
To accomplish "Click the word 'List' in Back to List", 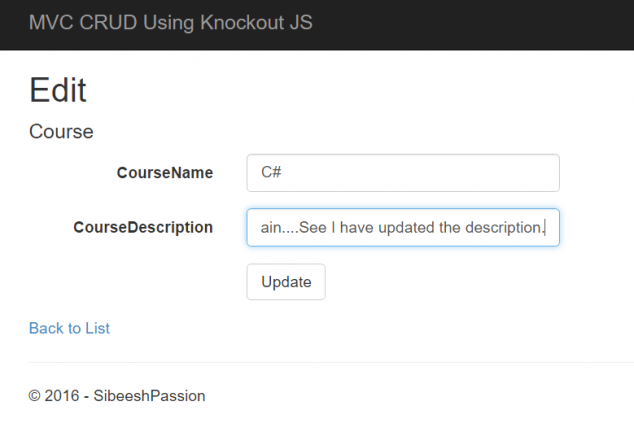I will click(x=97, y=328).
